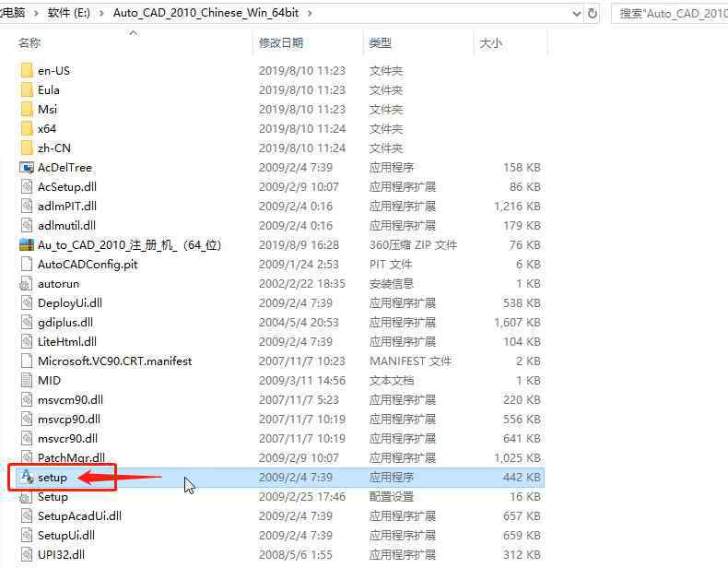Viewport: 728px width, 568px height.
Task: Click the Au_to_CAD_2010 ZIP archive icon
Action: (x=27, y=244)
